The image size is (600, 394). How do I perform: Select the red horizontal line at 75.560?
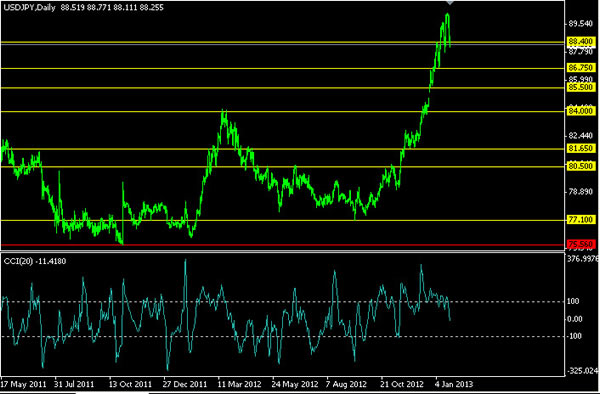tap(282, 245)
